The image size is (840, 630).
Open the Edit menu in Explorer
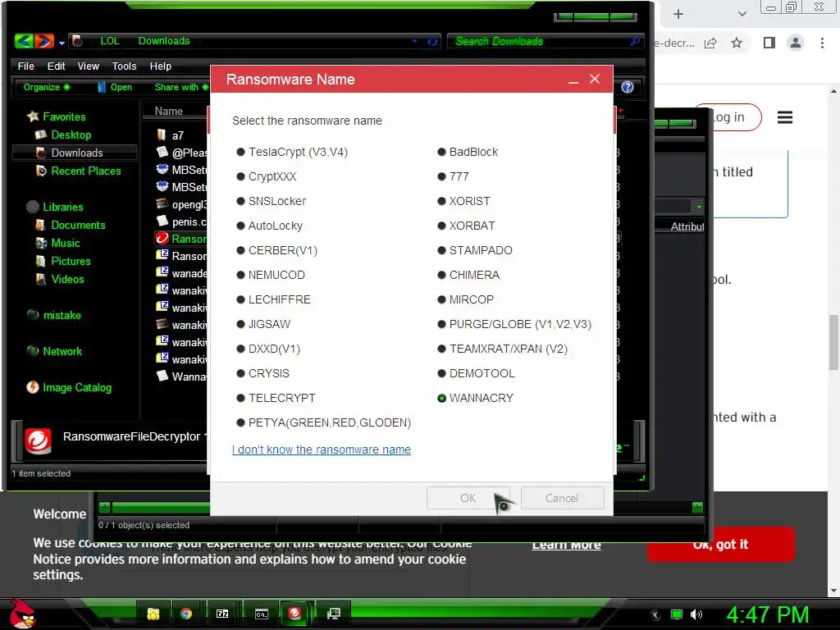pos(57,66)
